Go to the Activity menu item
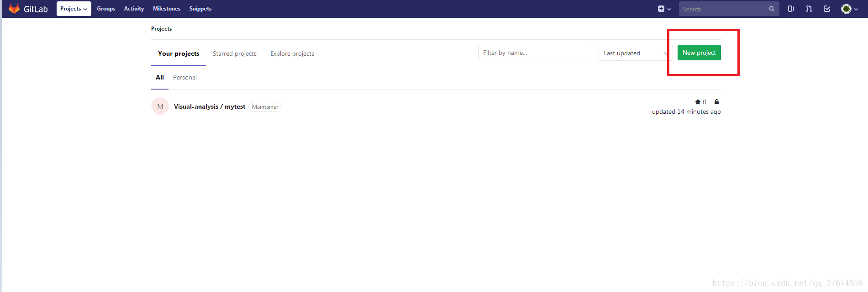 click(x=134, y=9)
